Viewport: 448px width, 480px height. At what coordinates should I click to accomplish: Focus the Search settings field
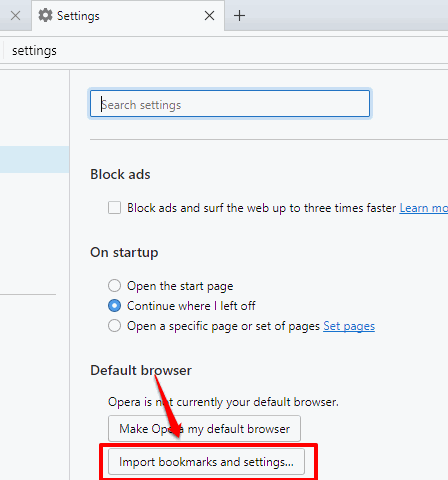coord(230,104)
